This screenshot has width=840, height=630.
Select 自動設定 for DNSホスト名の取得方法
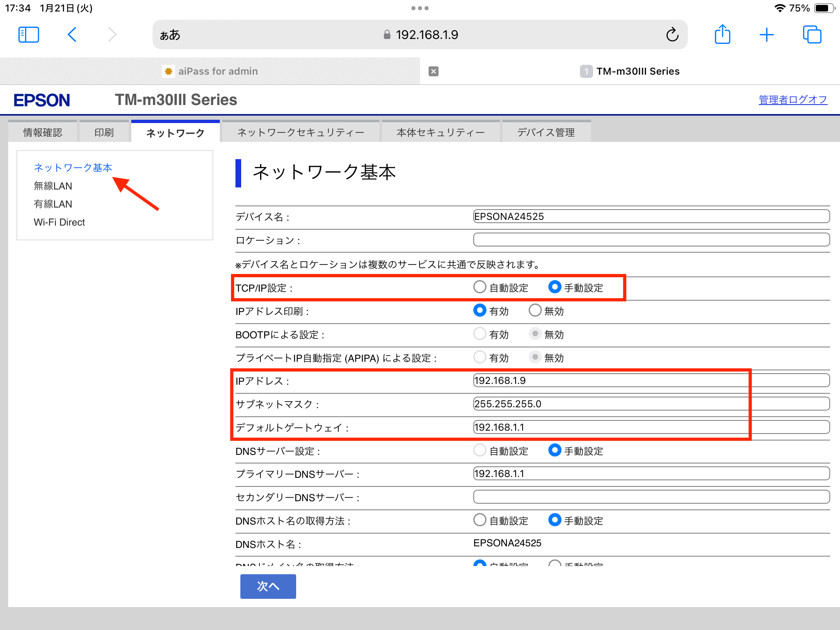coord(480,520)
